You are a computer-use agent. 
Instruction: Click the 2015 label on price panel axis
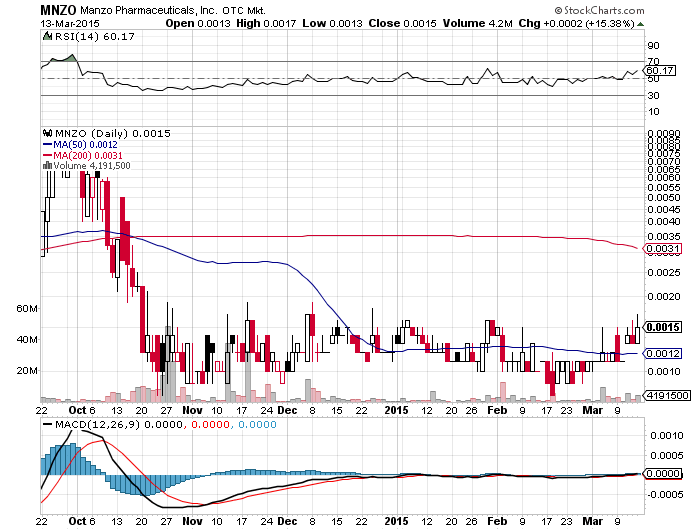[x=396, y=410]
